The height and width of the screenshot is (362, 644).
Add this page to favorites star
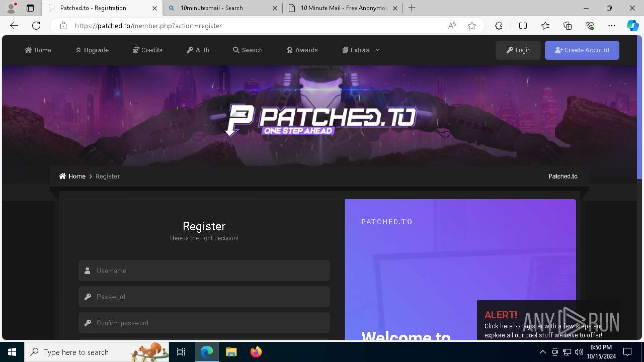(x=472, y=26)
